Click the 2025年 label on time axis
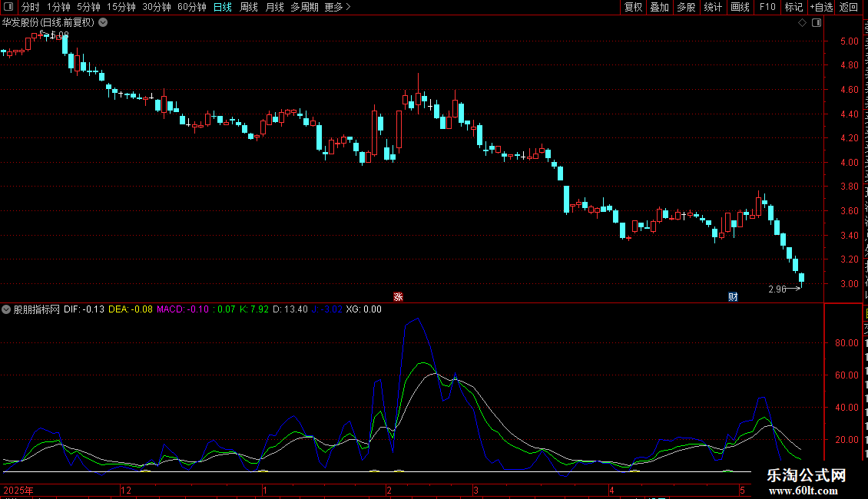 click(18, 490)
